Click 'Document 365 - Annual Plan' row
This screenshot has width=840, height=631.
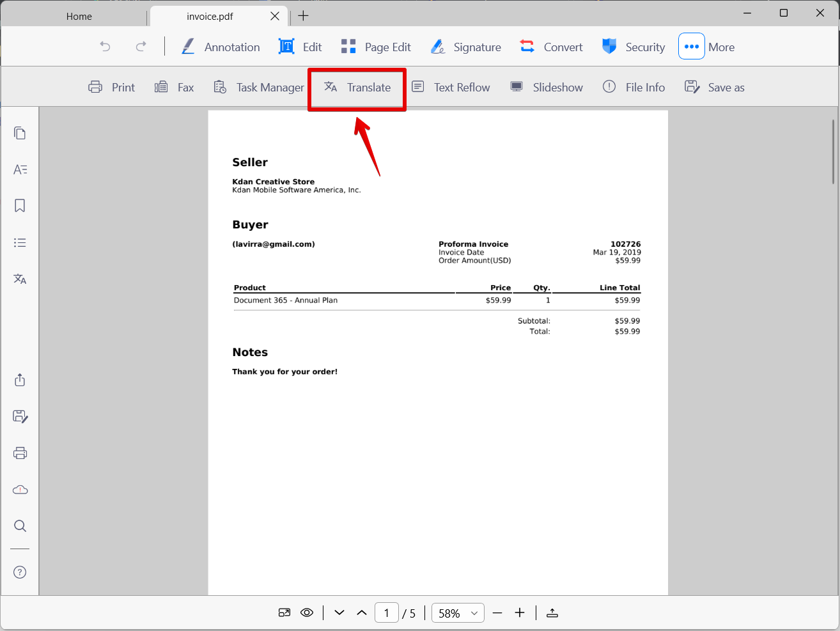pyautogui.click(x=437, y=300)
